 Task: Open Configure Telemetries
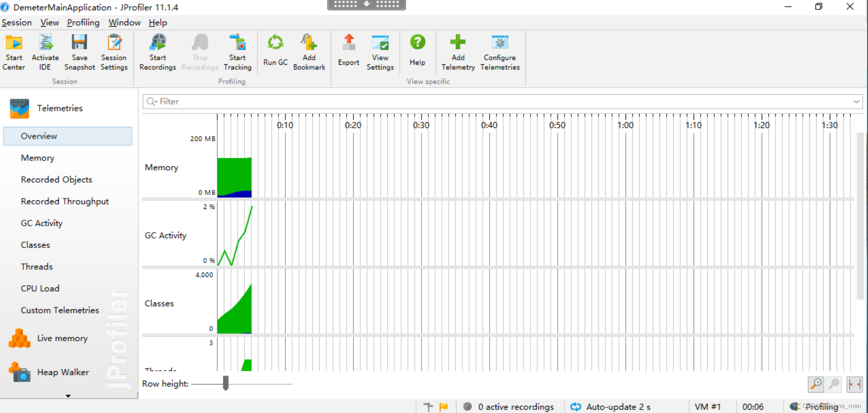pos(500,52)
